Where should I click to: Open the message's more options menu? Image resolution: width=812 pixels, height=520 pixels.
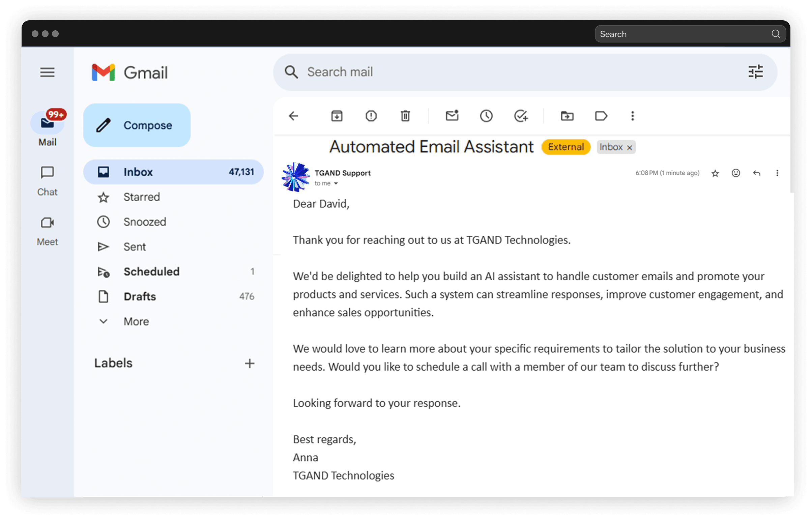pyautogui.click(x=777, y=173)
